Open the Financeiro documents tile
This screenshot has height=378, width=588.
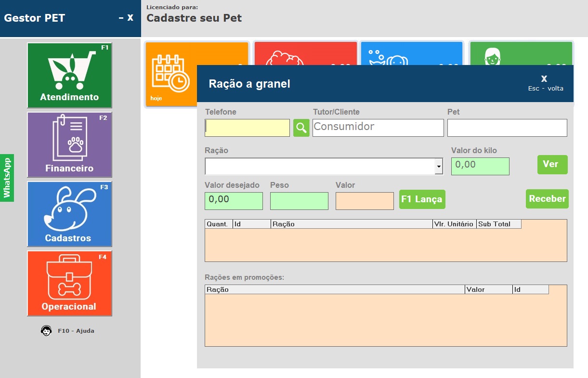pyautogui.click(x=69, y=144)
